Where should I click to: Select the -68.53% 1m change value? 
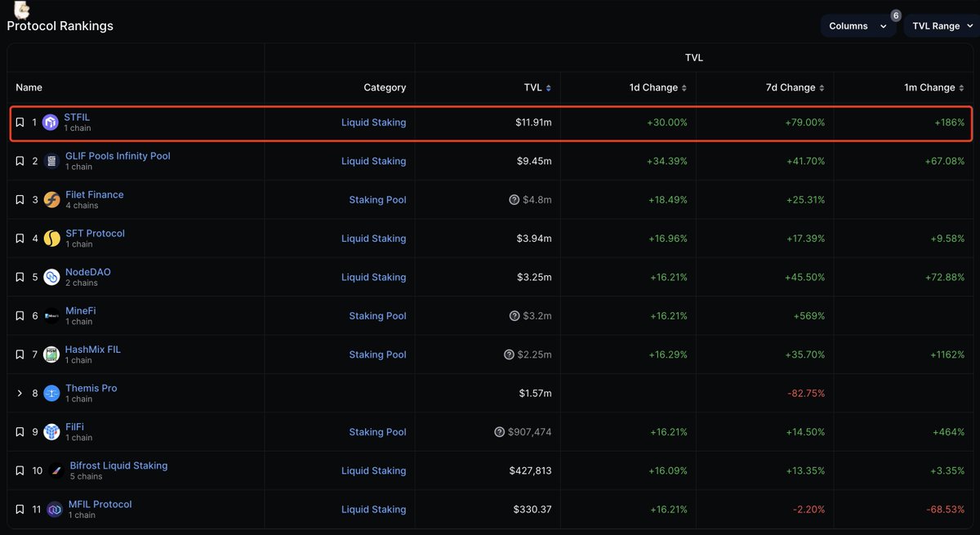point(946,510)
